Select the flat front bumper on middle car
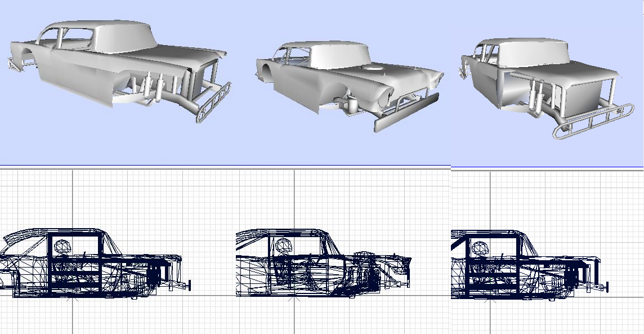The image size is (644, 334). pos(404,112)
